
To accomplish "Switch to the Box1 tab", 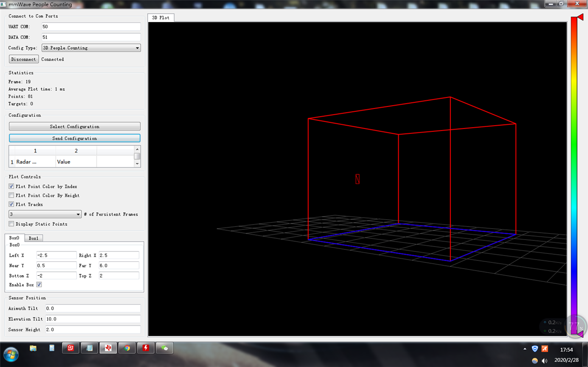I will tap(33, 238).
